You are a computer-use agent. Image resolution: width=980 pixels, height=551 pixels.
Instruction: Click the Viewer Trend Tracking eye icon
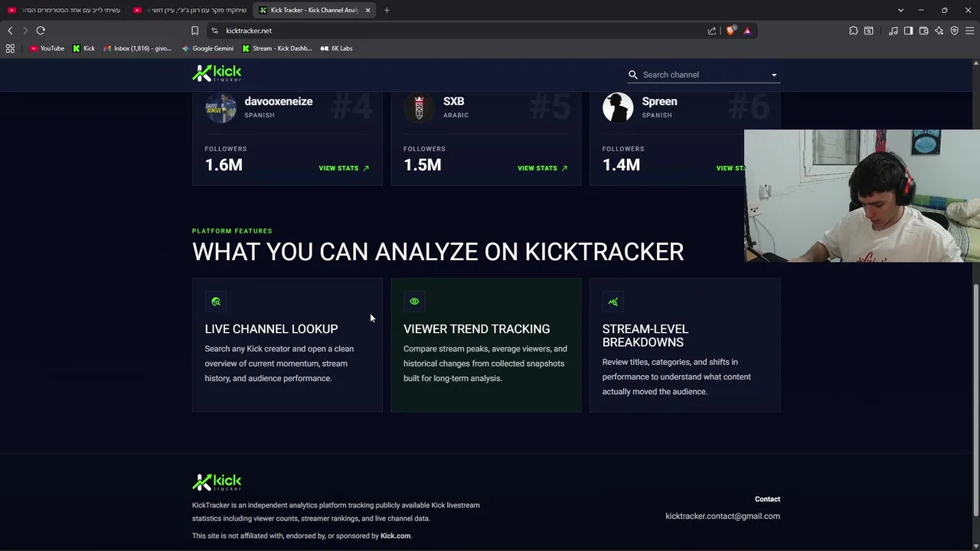tap(414, 302)
